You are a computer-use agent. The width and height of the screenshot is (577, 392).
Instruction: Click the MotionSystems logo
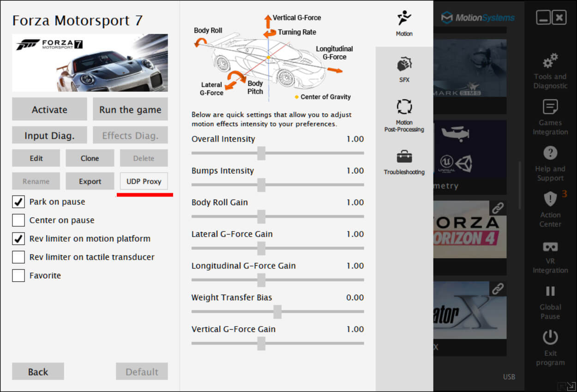click(478, 18)
